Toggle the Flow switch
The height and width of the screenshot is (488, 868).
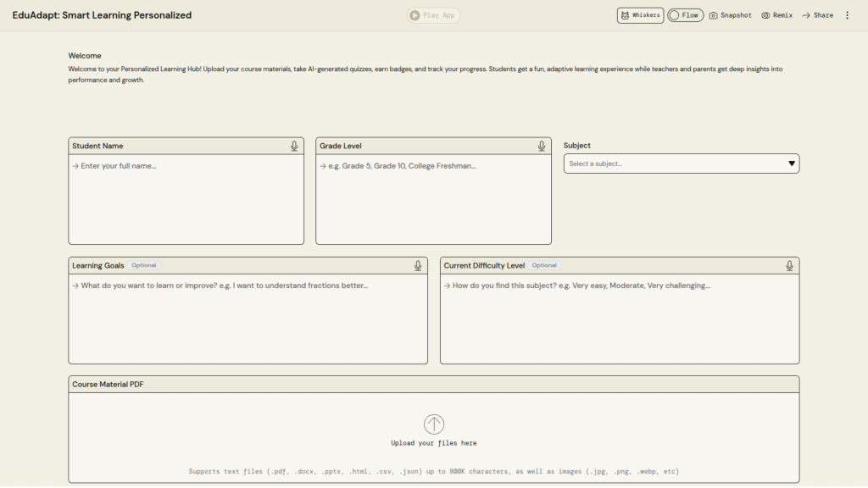pyautogui.click(x=685, y=15)
